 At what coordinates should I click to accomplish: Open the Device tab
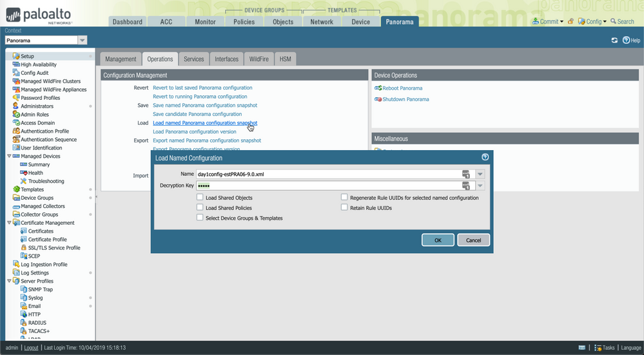pyautogui.click(x=360, y=22)
